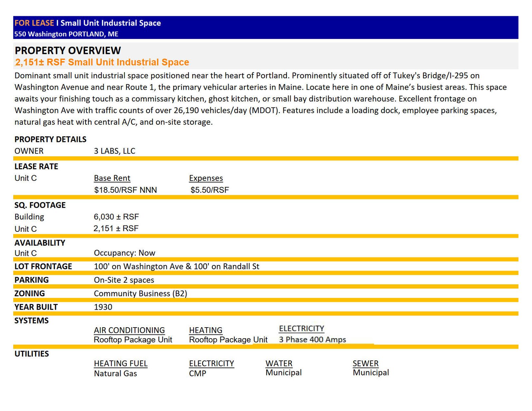This screenshot has width=532, height=411.
Task: Click the underlined SEWER heading
Action: click(366, 363)
